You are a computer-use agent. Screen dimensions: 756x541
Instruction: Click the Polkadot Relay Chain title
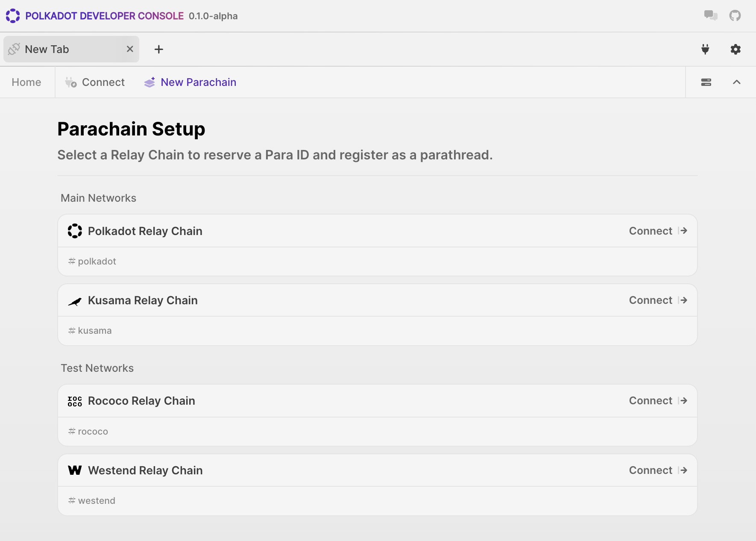tap(145, 231)
